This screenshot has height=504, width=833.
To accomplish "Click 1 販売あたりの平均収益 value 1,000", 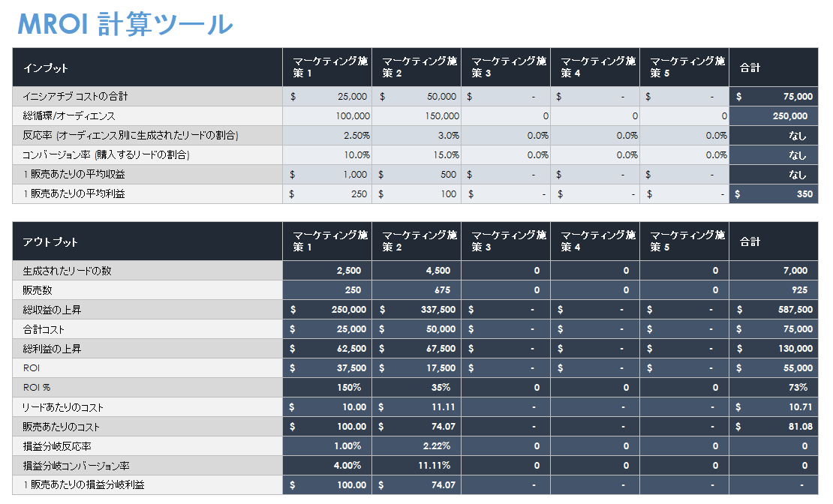I will click(x=327, y=175).
